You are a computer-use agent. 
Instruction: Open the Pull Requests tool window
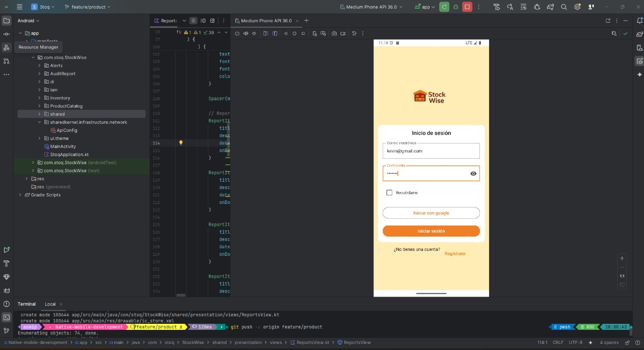(7, 61)
